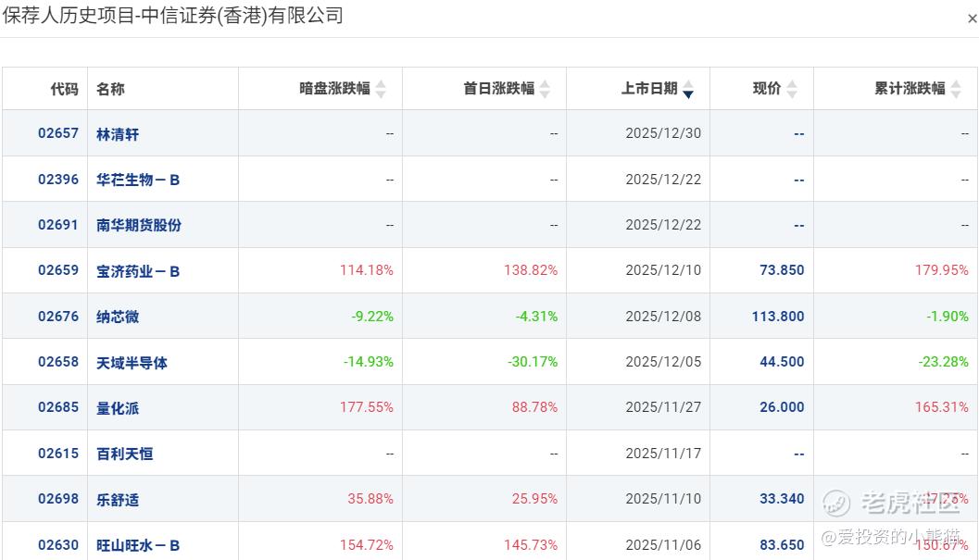Image resolution: width=979 pixels, height=560 pixels.
Task: Open stock link 乐舒适
Action: point(118,500)
